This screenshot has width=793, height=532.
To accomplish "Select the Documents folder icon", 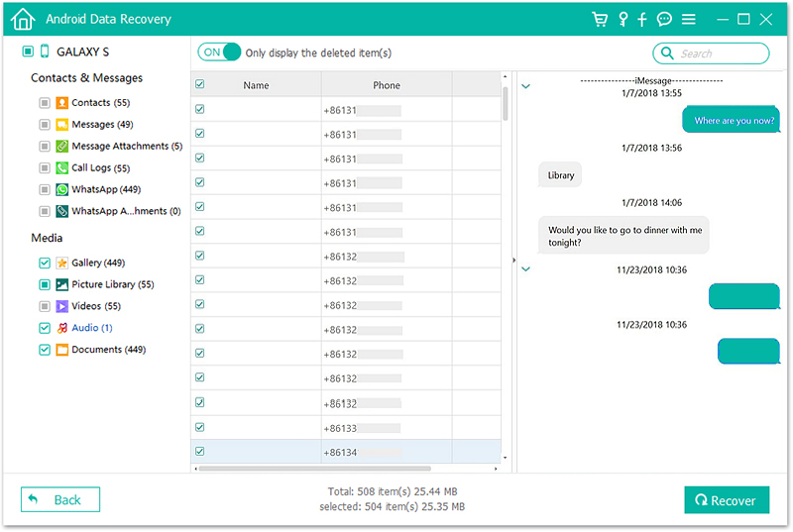I will pos(61,350).
